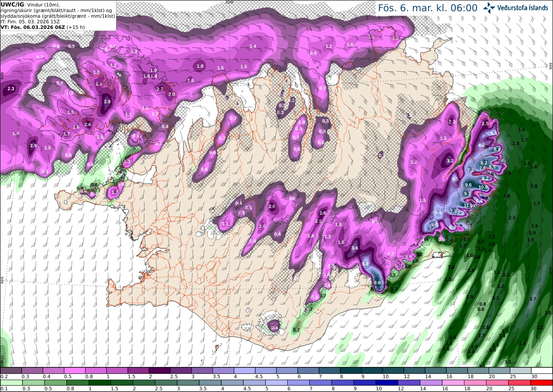Click the 9.8 value near the south coast
The image size is (553, 392).
click(378, 283)
